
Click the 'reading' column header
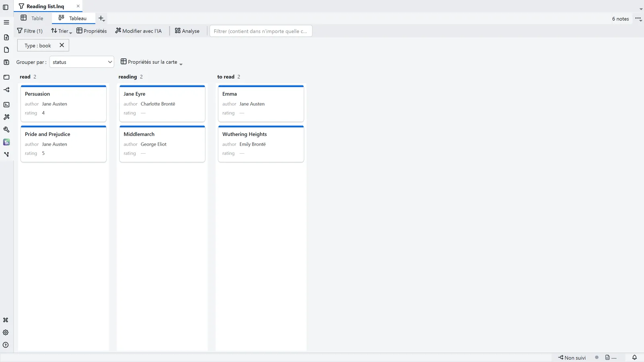128,77
